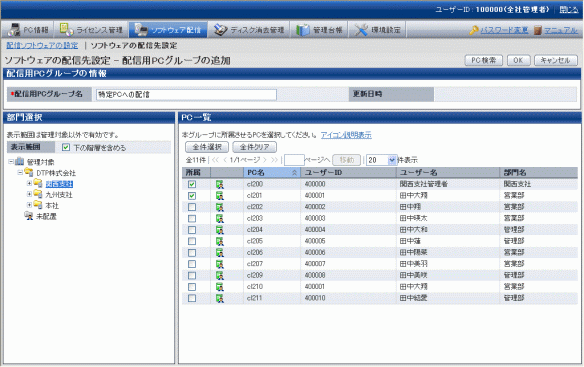Screen dimensions: 584x367
Task: Click the page number input field
Action: tap(294, 160)
